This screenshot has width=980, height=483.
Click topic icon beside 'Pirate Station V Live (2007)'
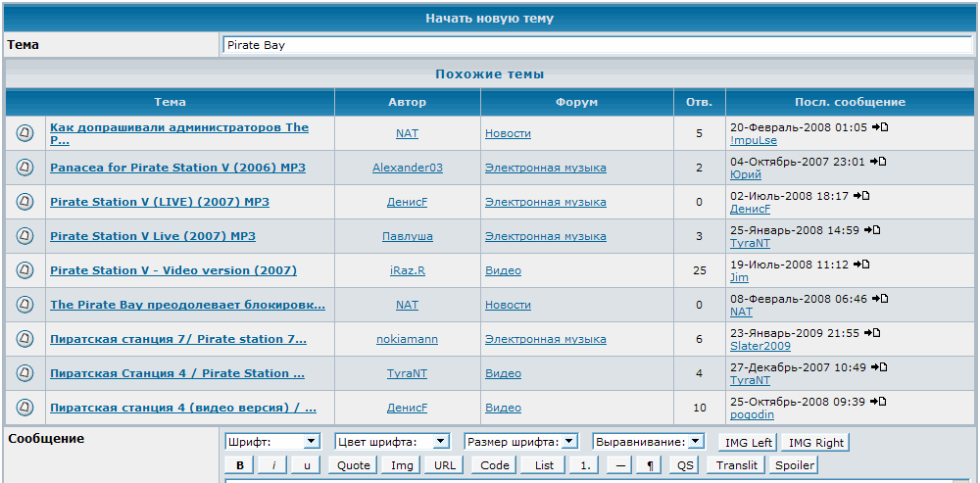[24, 235]
